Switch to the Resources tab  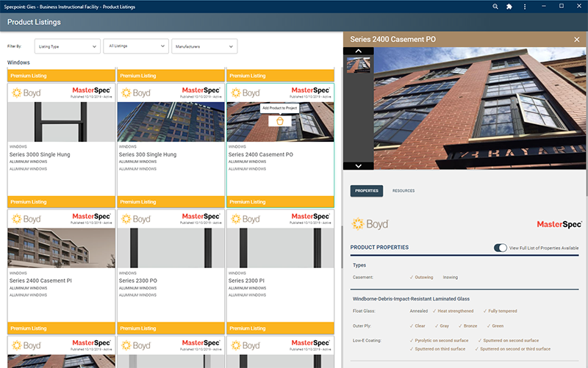point(404,191)
